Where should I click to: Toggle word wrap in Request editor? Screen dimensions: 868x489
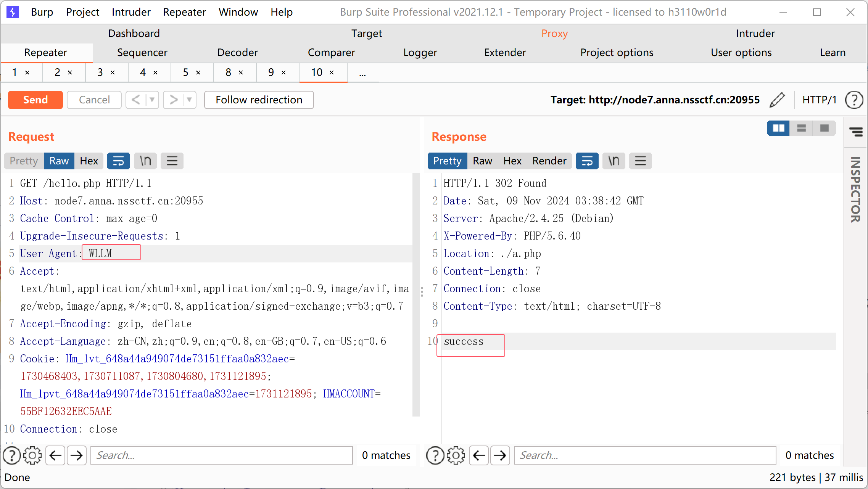tap(119, 161)
